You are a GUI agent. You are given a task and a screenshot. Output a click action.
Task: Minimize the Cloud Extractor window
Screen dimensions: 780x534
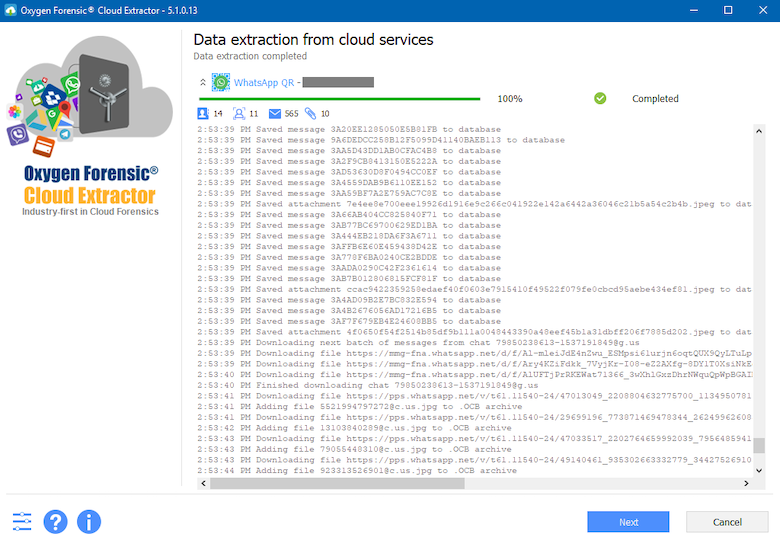click(x=693, y=10)
